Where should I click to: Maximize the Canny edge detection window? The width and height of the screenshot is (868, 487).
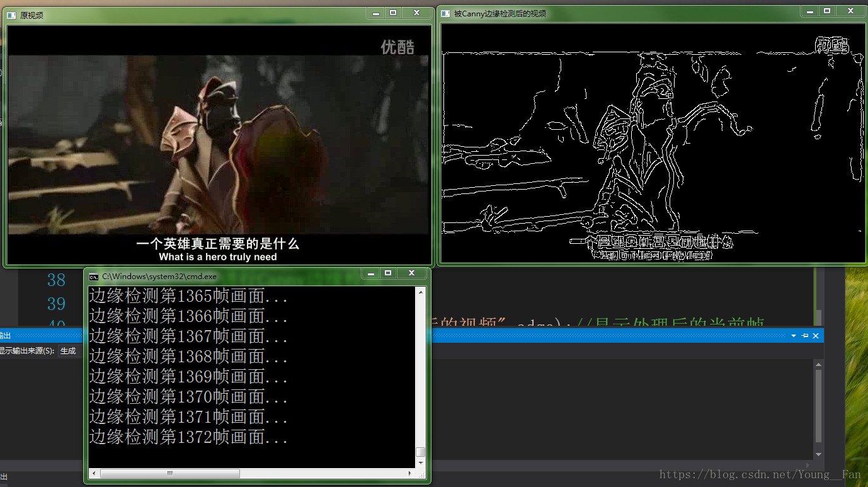click(x=827, y=11)
